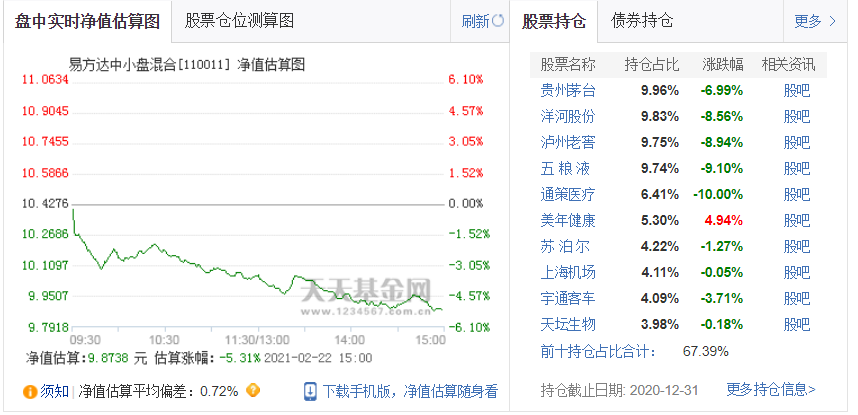This screenshot has width=858, height=415.
Task: Open the 更多 link in holdings panel
Action: click(x=808, y=21)
